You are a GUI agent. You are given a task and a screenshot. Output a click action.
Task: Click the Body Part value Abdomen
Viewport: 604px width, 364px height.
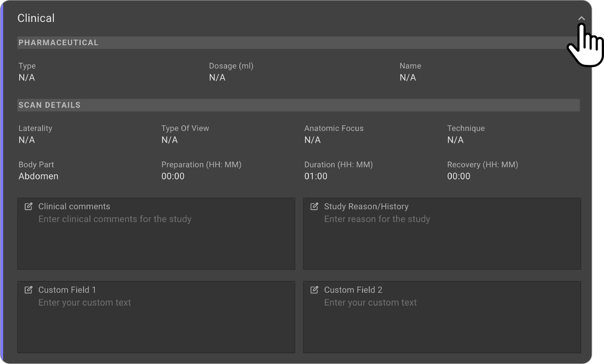[x=38, y=176]
